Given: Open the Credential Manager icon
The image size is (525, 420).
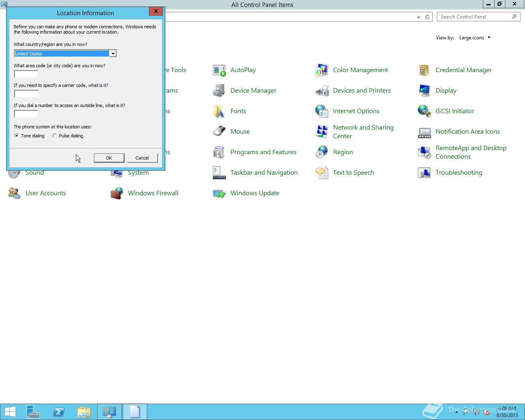Looking at the screenshot, I should click(425, 70).
